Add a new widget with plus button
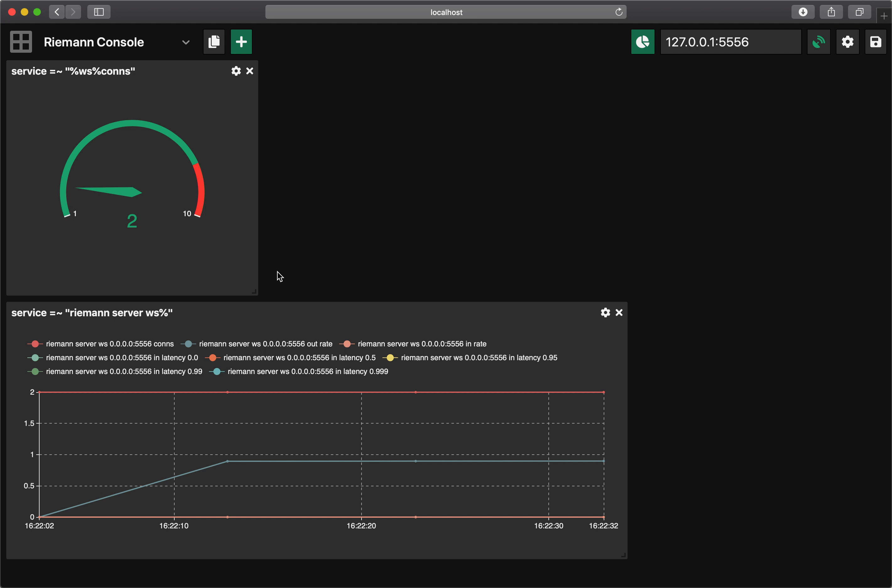Image resolution: width=892 pixels, height=588 pixels. [x=241, y=42]
